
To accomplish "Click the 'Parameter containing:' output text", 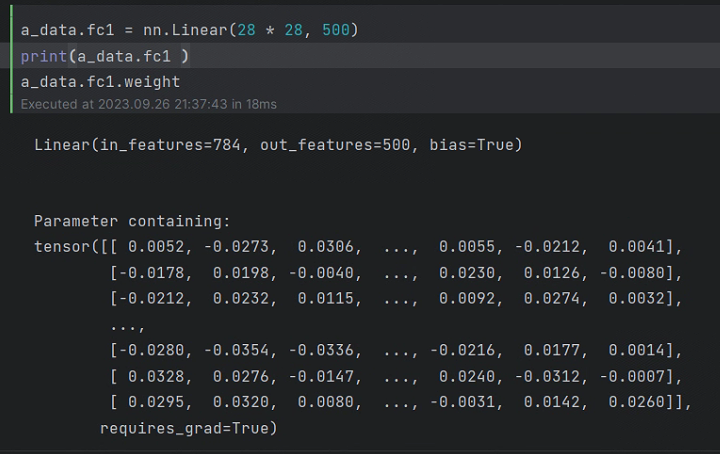I will pos(132,221).
